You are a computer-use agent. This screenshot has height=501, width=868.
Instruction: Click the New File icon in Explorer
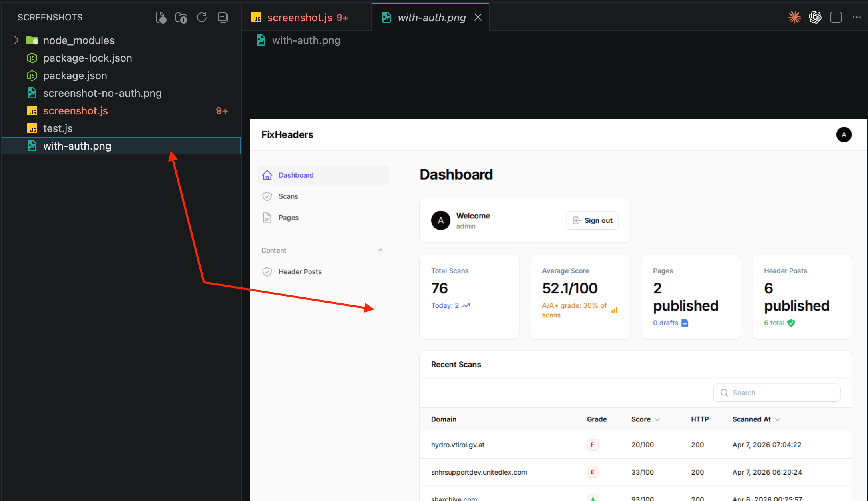pyautogui.click(x=161, y=17)
